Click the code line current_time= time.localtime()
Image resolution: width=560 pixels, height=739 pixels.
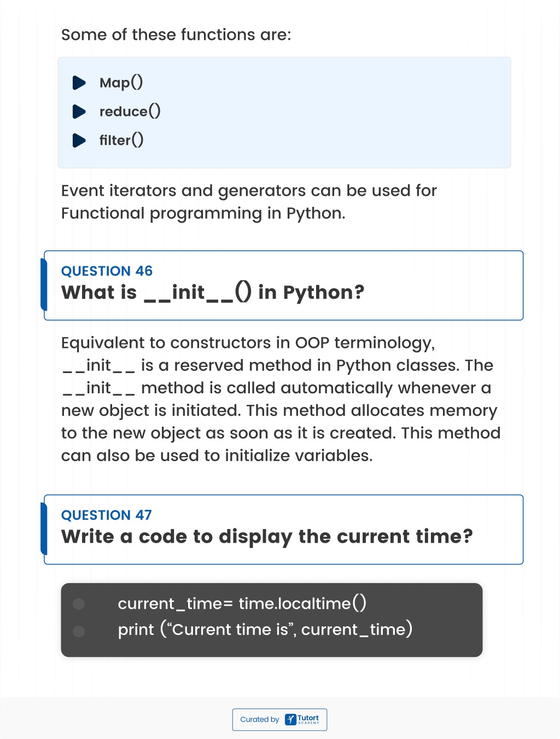click(x=242, y=603)
